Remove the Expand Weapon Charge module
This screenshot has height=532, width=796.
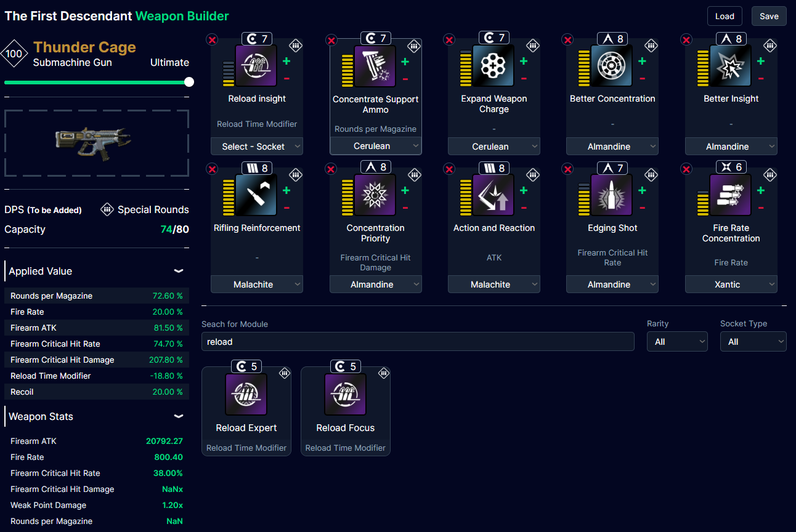449,40
